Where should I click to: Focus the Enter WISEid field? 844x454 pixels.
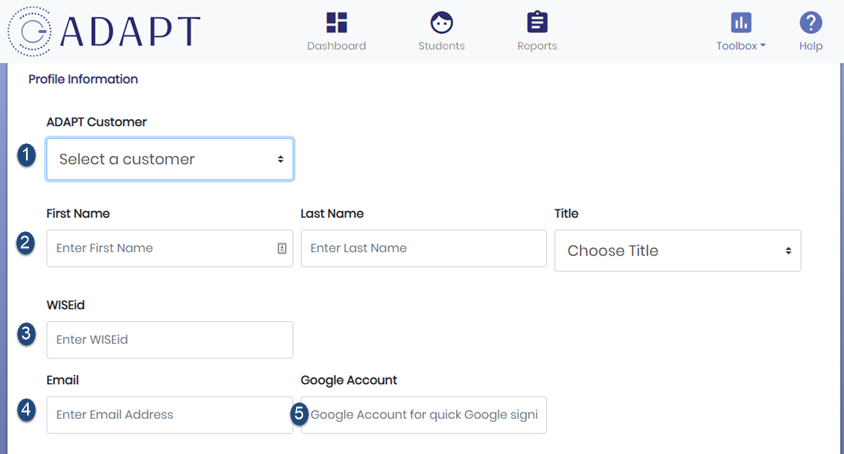pyautogui.click(x=170, y=340)
